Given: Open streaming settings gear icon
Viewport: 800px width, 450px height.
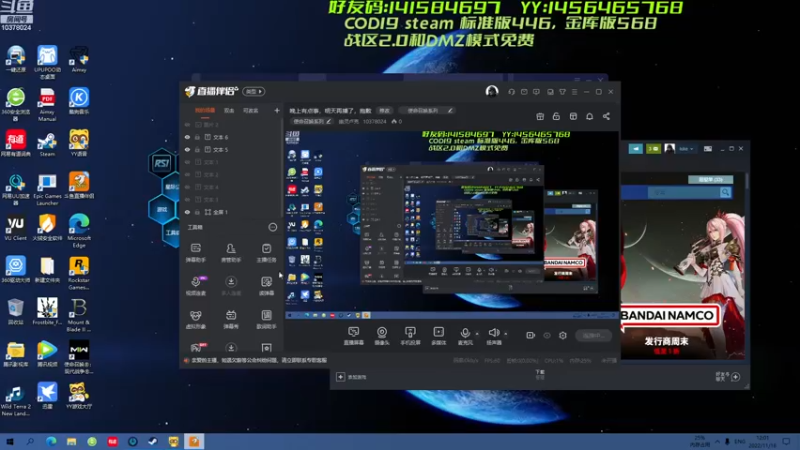Looking at the screenshot, I should coord(563,335).
